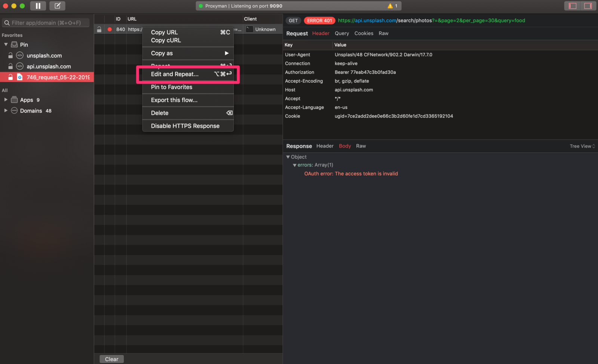Toggle the left sidebar panel icon
The image size is (598, 364).
click(573, 6)
